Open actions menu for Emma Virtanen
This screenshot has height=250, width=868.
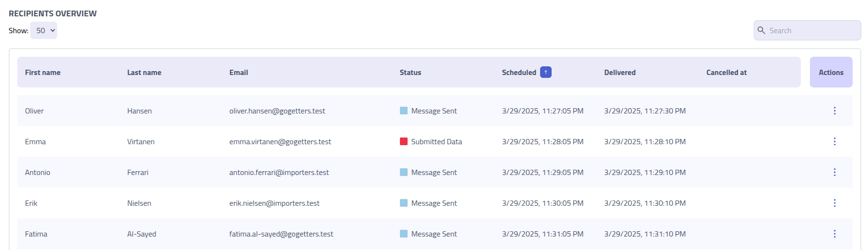tap(834, 141)
